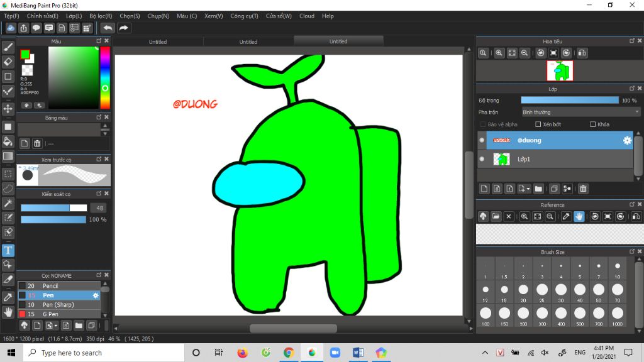The image size is (644, 362).
Task: Click the Undo arrow in toolbar
Action: click(108, 28)
